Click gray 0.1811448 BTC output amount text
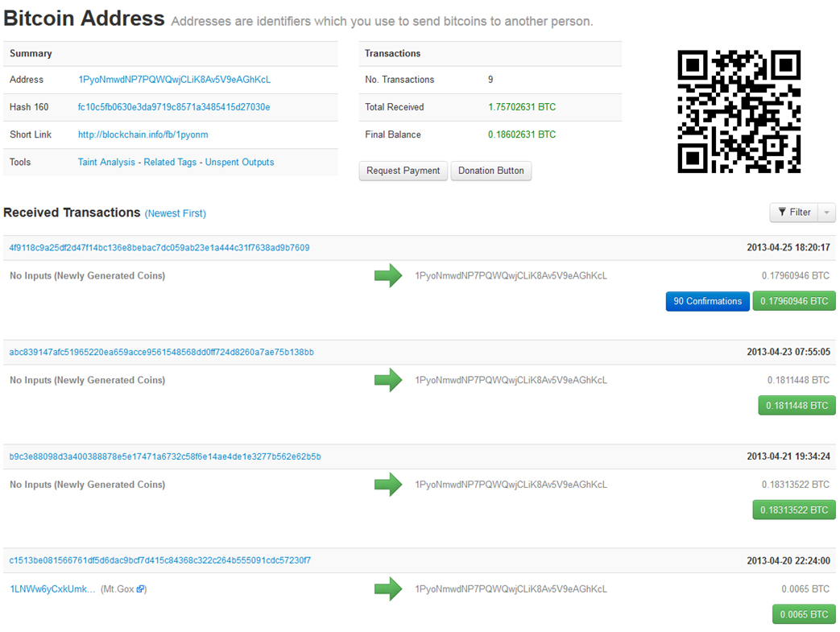Image resolution: width=840 pixels, height=632 pixels. (798, 380)
